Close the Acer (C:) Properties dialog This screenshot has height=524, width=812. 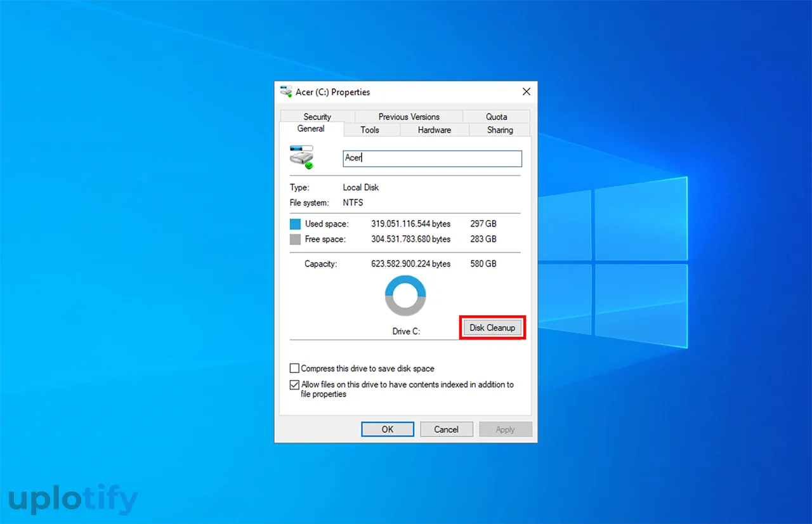[526, 92]
